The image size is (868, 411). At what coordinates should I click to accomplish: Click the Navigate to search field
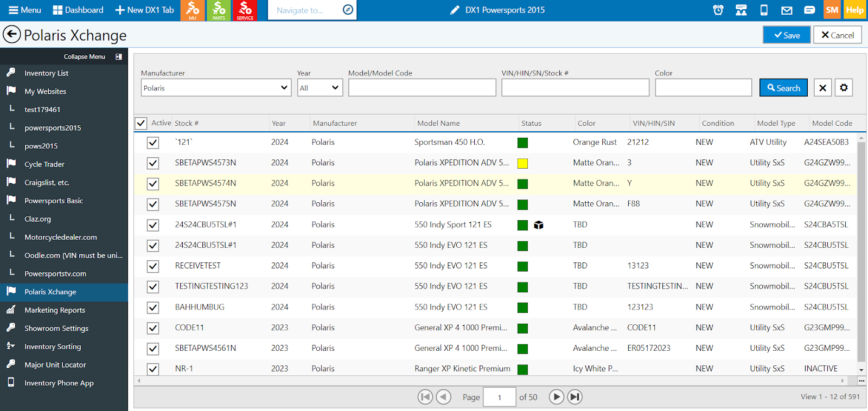pyautogui.click(x=306, y=10)
